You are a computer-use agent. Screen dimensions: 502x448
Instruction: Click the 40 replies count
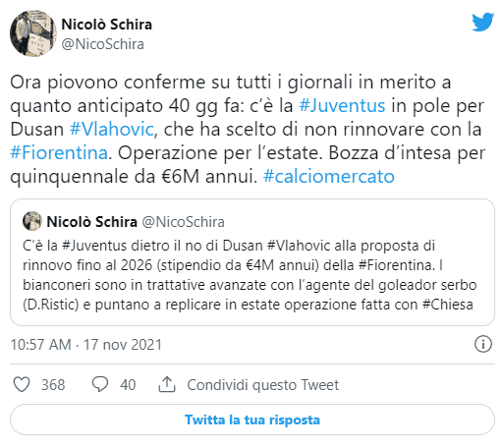pyautogui.click(x=128, y=385)
